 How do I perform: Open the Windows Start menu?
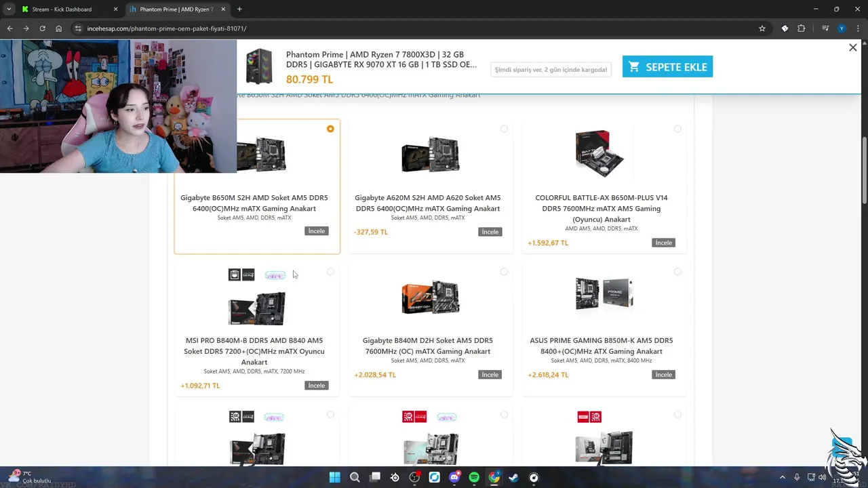(334, 477)
